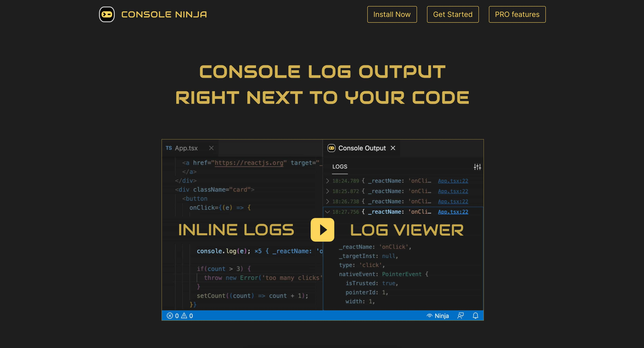Click the errors icon in status bar

click(170, 316)
